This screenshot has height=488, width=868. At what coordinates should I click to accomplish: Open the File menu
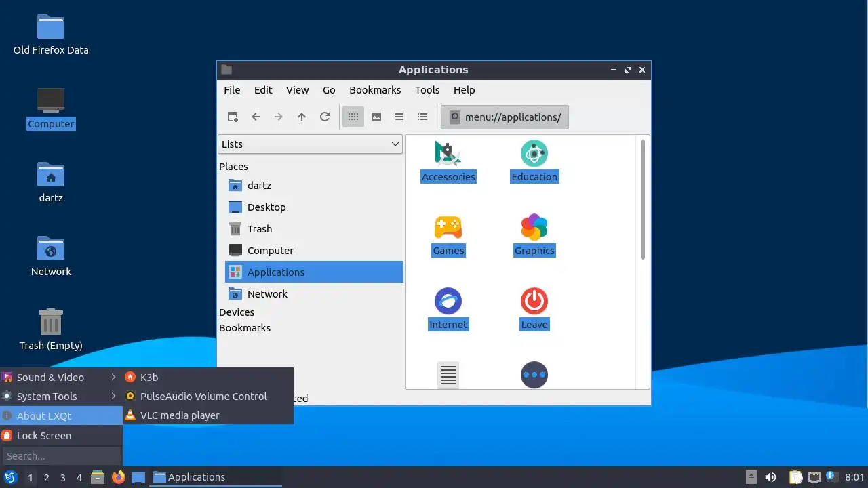tap(232, 89)
